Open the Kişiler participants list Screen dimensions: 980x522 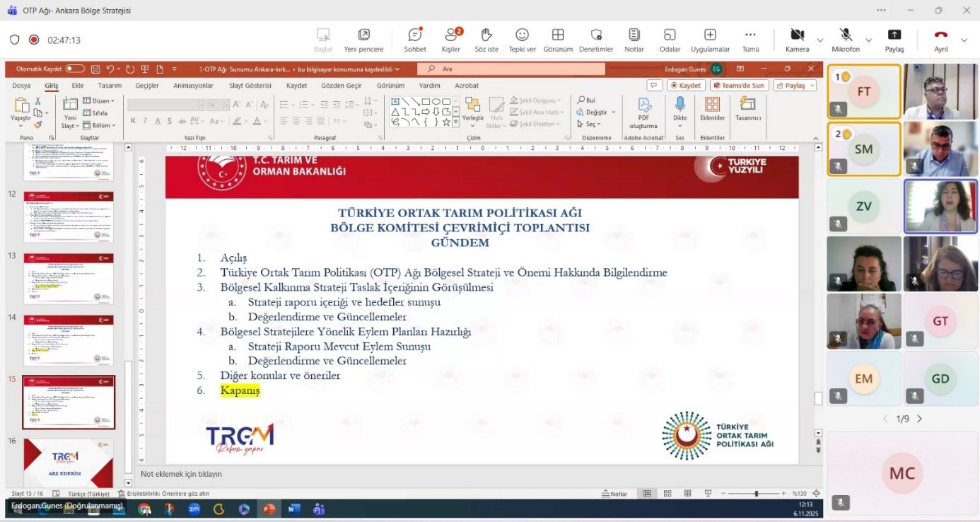pyautogui.click(x=450, y=35)
